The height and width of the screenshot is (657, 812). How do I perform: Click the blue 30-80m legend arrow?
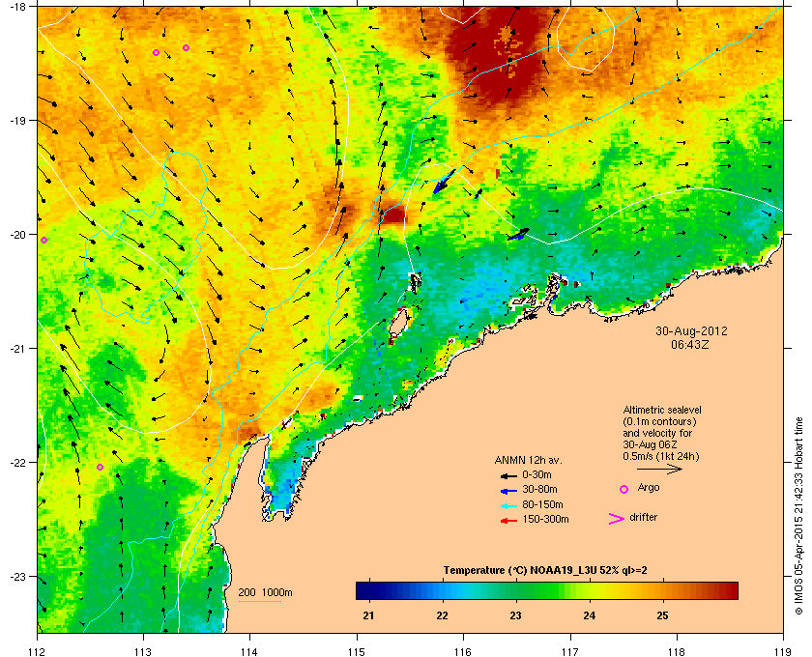[x=508, y=490]
